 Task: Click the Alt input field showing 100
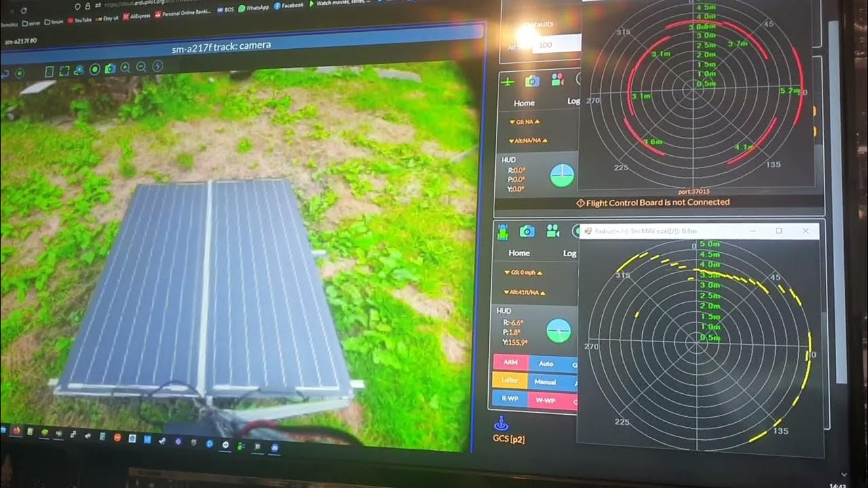[557, 45]
